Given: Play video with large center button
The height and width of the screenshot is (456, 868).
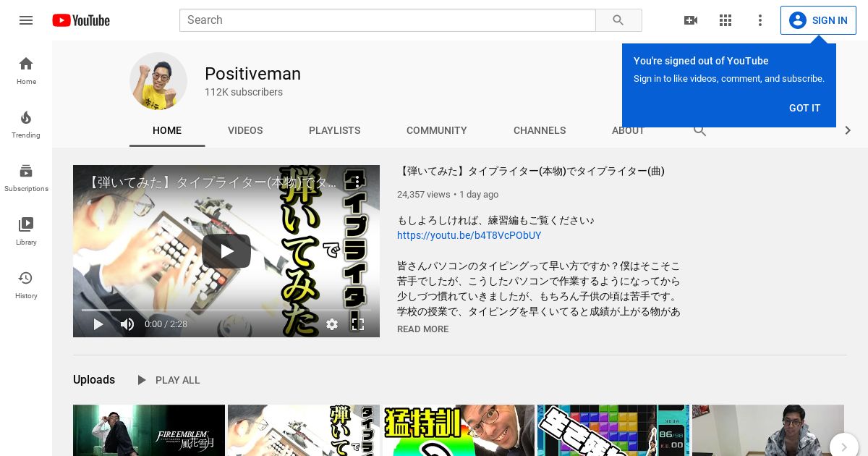Looking at the screenshot, I should (226, 251).
